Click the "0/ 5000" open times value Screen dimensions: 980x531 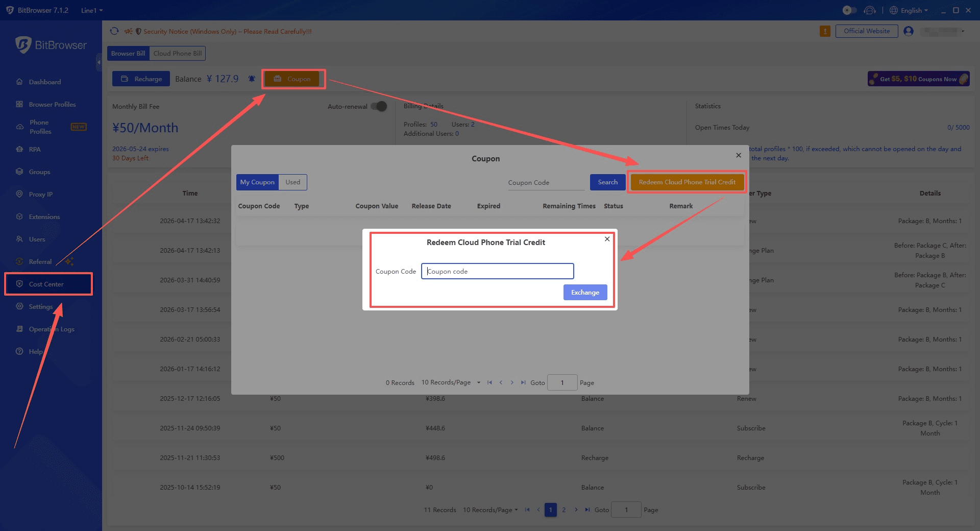pos(959,128)
